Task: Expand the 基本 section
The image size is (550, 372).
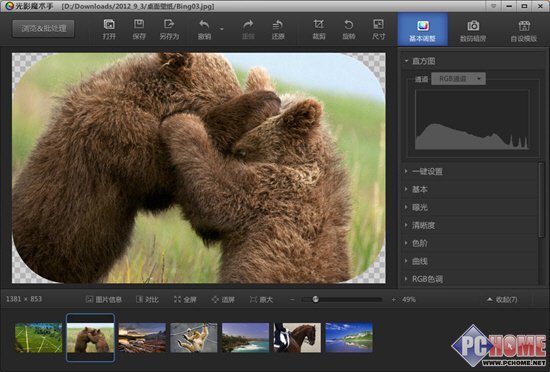Action: coord(470,189)
